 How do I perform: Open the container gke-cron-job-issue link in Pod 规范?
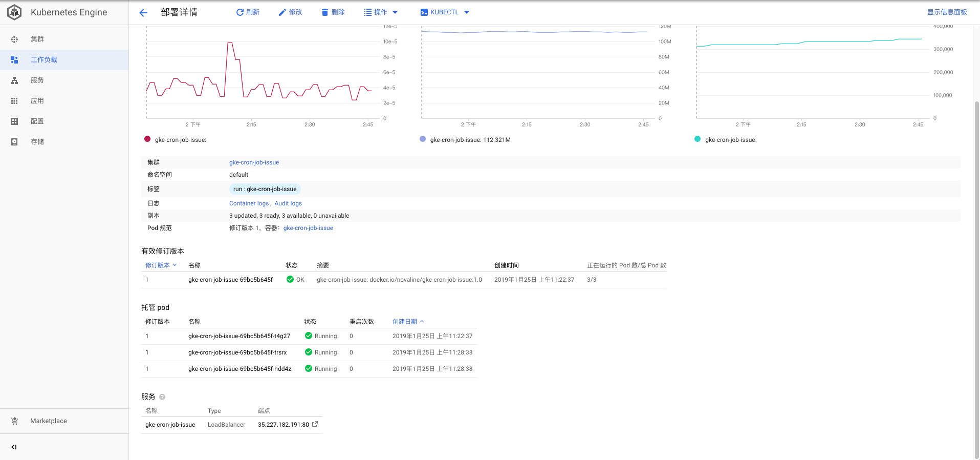[x=308, y=228]
